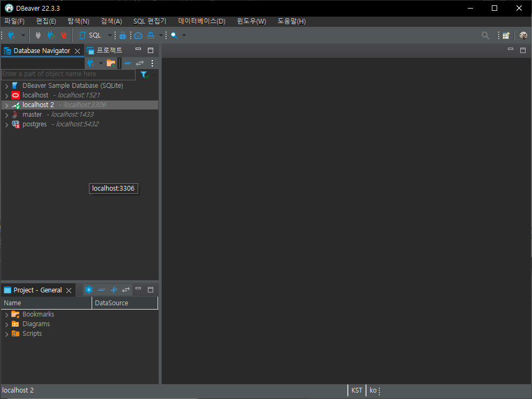Click the grey Connect plug icon

[38, 35]
